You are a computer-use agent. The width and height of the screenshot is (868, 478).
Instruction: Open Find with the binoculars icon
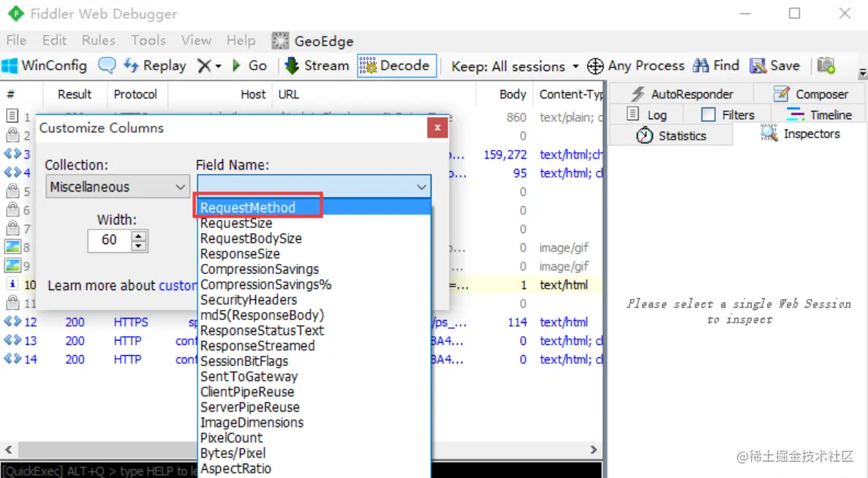click(x=717, y=66)
